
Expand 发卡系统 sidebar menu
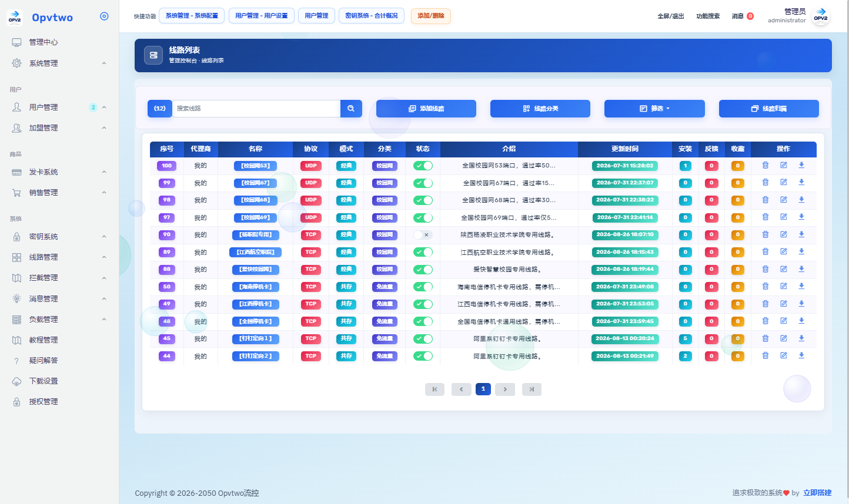[59, 172]
